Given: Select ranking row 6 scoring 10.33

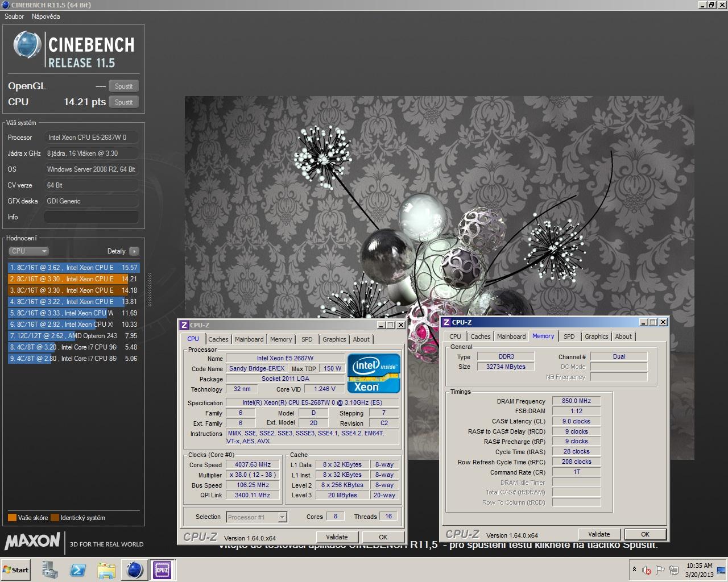Looking at the screenshot, I should 73,325.
